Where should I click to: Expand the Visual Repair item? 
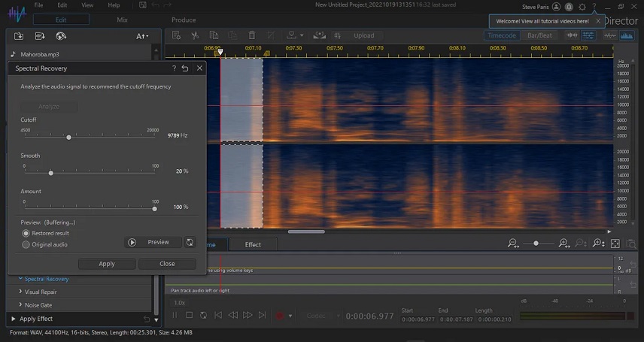click(20, 292)
